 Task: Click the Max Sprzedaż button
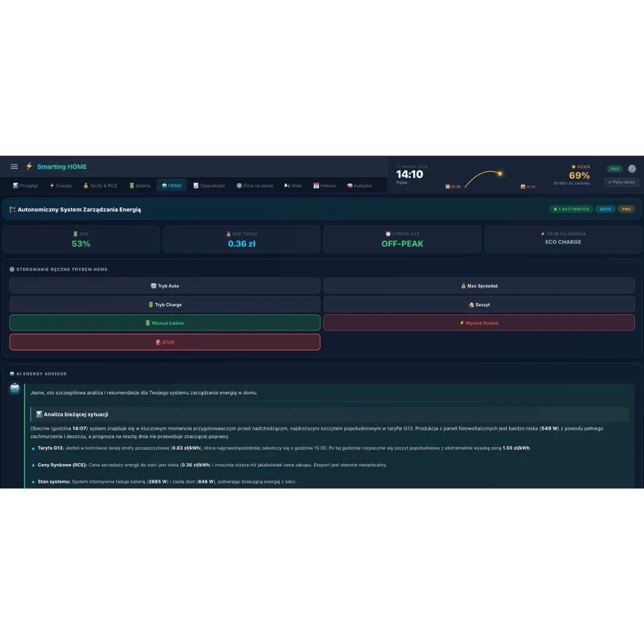click(479, 286)
